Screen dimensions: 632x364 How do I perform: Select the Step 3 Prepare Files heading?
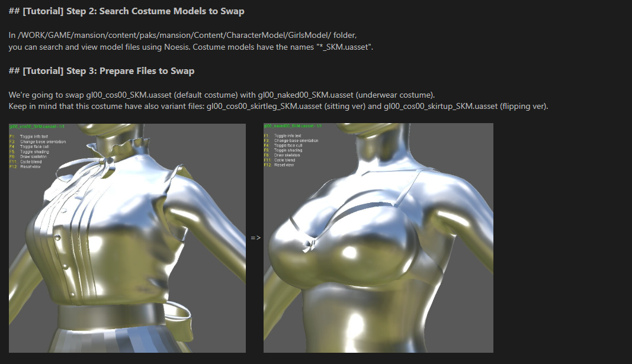(101, 71)
